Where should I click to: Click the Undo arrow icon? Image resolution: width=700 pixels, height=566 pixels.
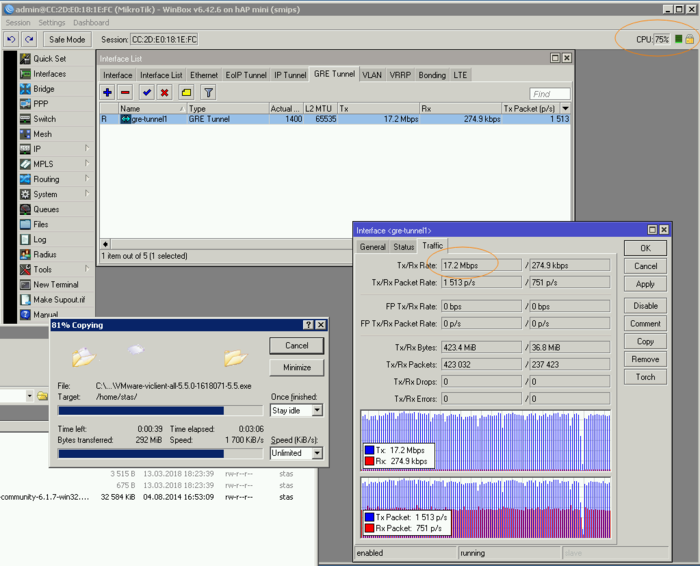[x=11, y=40]
